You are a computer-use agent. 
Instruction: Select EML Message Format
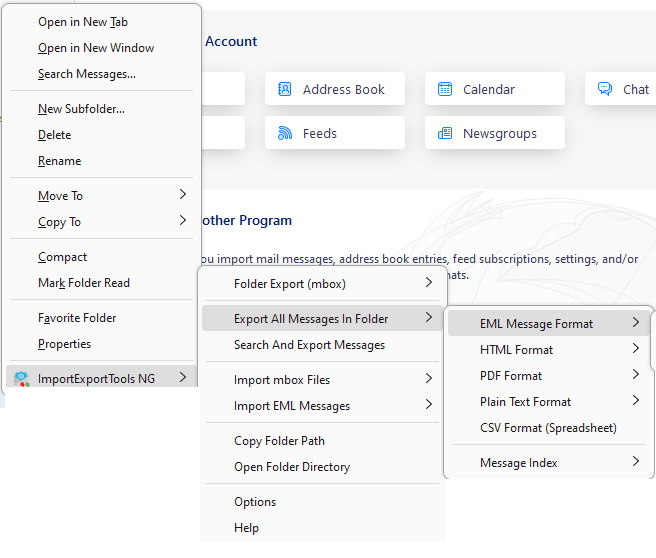(548, 323)
